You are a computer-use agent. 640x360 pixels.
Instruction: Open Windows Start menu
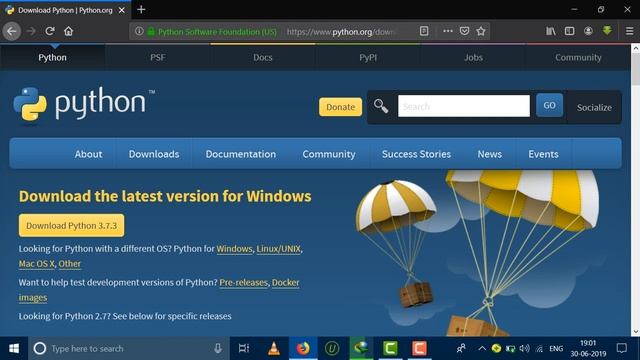point(14,348)
